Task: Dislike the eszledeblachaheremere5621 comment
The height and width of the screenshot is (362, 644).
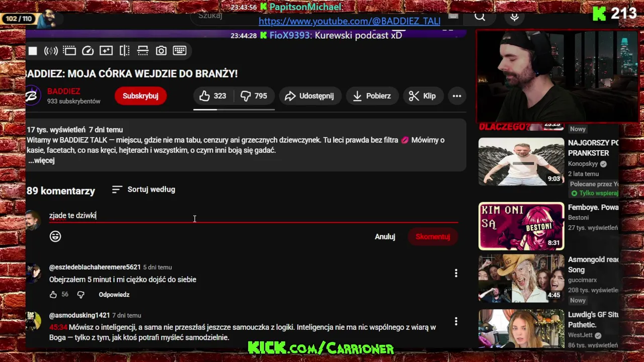Action: (80, 295)
